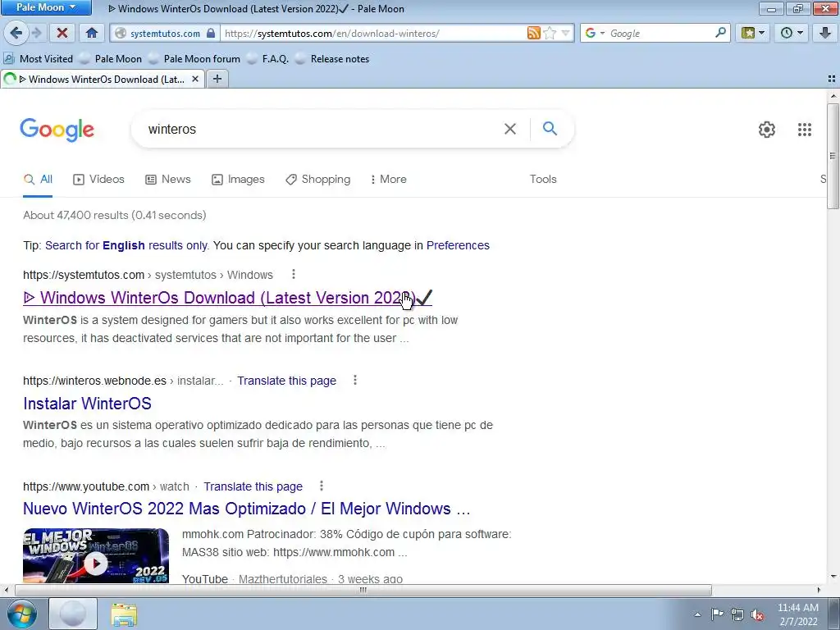The image size is (840, 630).
Task: Open the Most Visited bookmark folder
Action: [38, 59]
